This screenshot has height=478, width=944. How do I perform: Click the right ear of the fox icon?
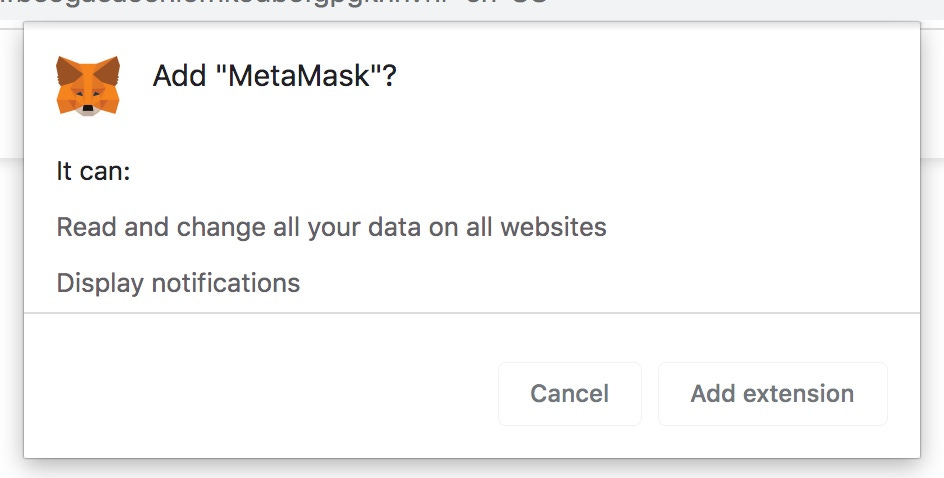click(x=108, y=70)
